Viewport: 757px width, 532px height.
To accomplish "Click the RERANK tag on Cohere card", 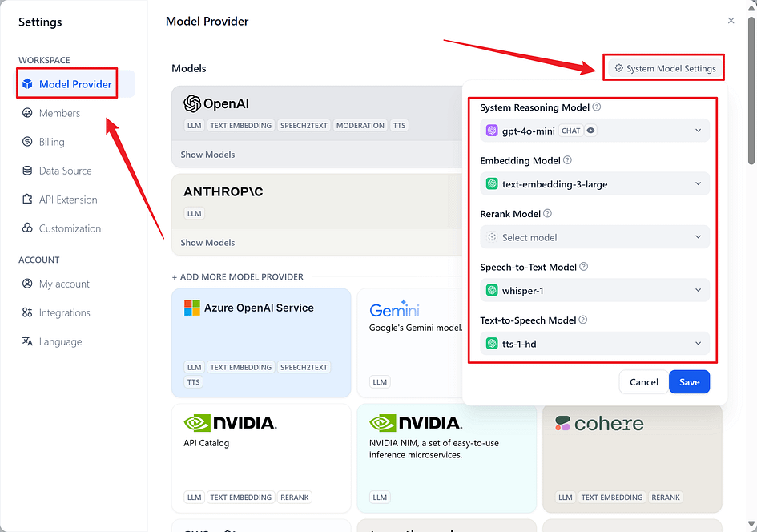I will [666, 498].
